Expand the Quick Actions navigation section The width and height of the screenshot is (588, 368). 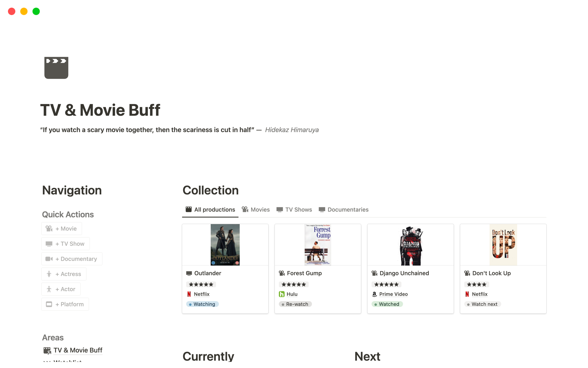68,214
